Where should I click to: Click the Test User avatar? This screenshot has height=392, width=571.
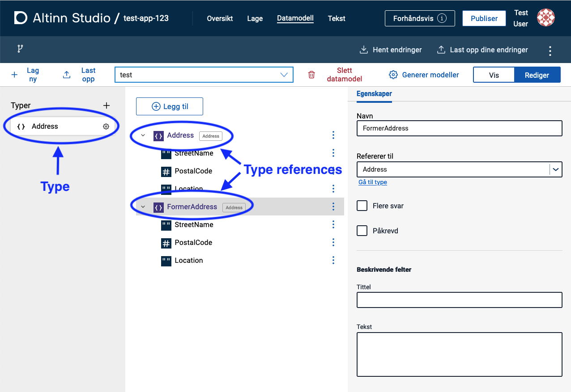(545, 18)
